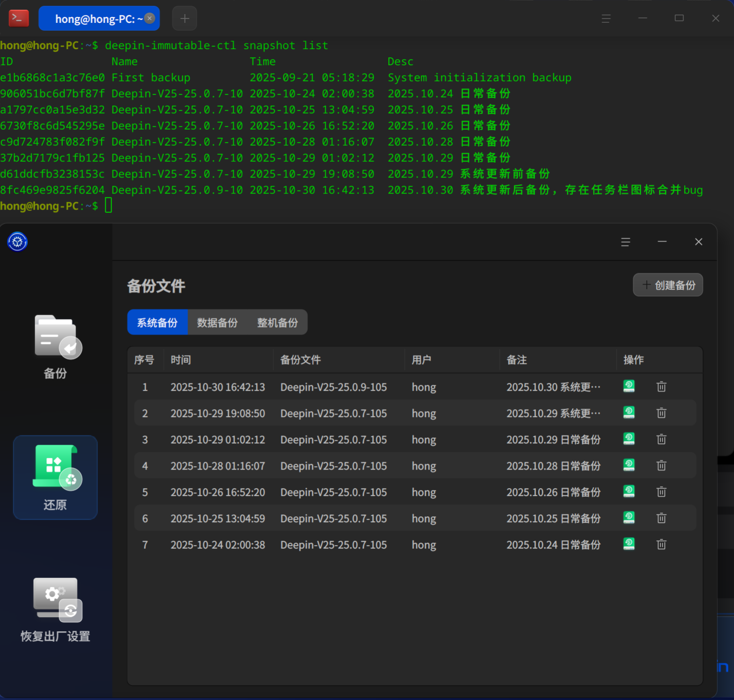Click note '2025.10.29 系统更…' in table
Screen dimensions: 734x700
point(553,413)
